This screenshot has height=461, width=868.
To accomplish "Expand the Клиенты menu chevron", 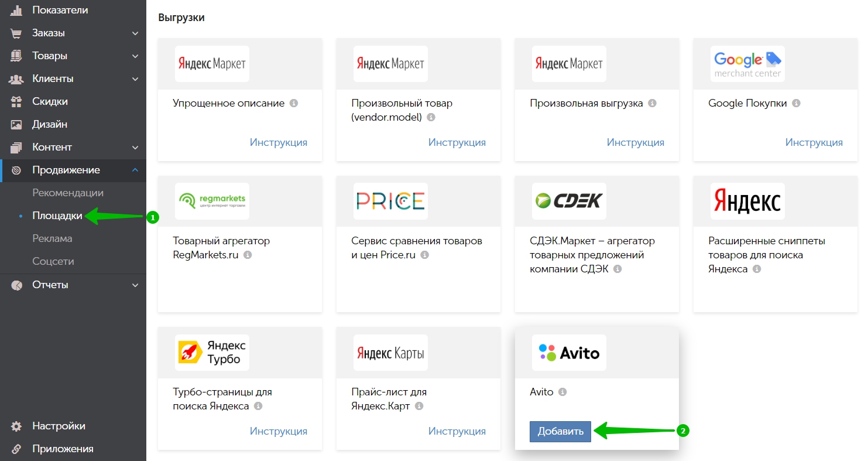I will 135,79.
